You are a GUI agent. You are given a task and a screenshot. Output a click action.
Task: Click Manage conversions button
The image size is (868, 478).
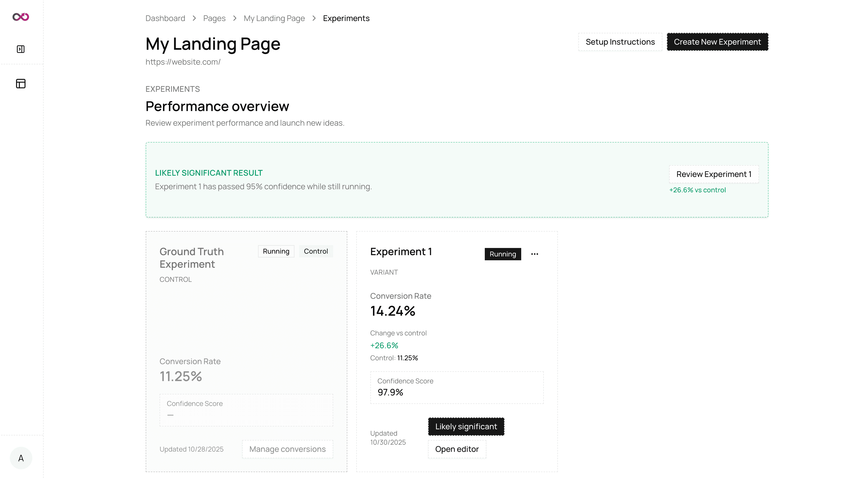click(287, 449)
